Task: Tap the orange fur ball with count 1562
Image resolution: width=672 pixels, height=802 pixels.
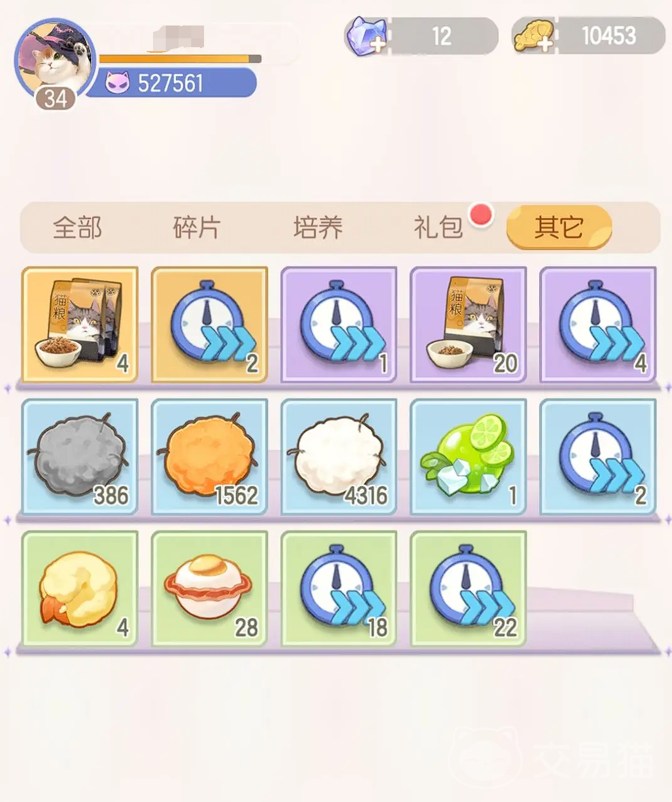Action: point(209,457)
